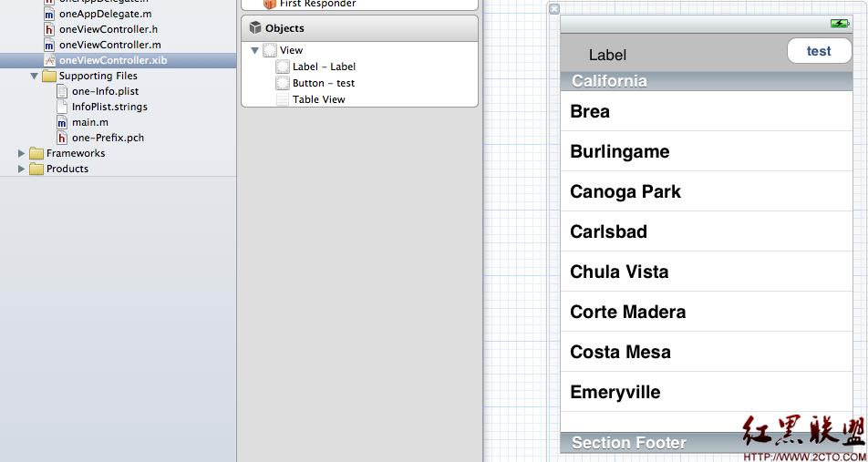Screen dimensions: 868x462
Task: Click the oneViewController.xib file icon
Action: click(50, 60)
